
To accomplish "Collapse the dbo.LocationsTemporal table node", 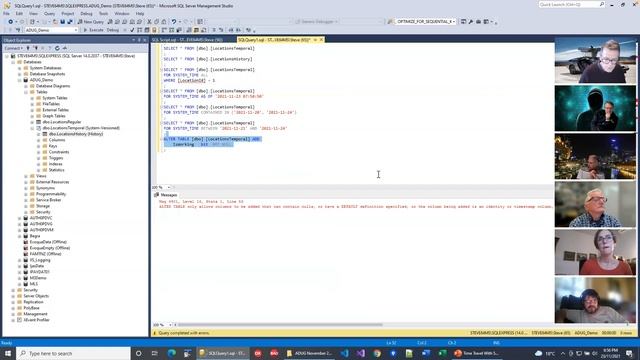I will point(32,128).
